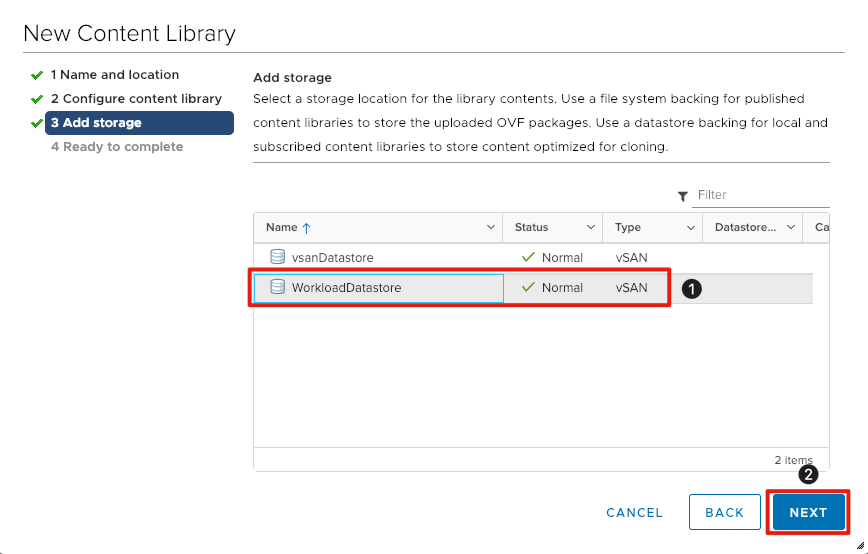Select step 3 Add storage
The height and width of the screenshot is (554, 868).
(x=139, y=123)
